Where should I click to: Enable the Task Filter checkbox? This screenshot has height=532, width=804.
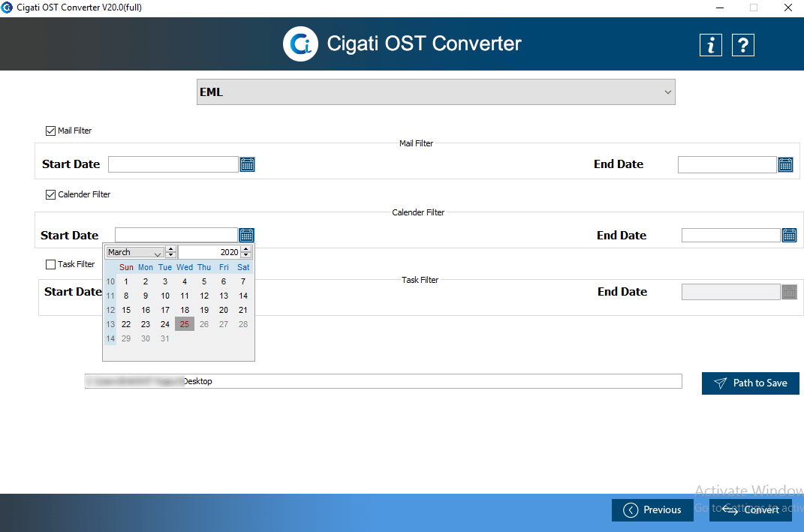pyautogui.click(x=50, y=264)
